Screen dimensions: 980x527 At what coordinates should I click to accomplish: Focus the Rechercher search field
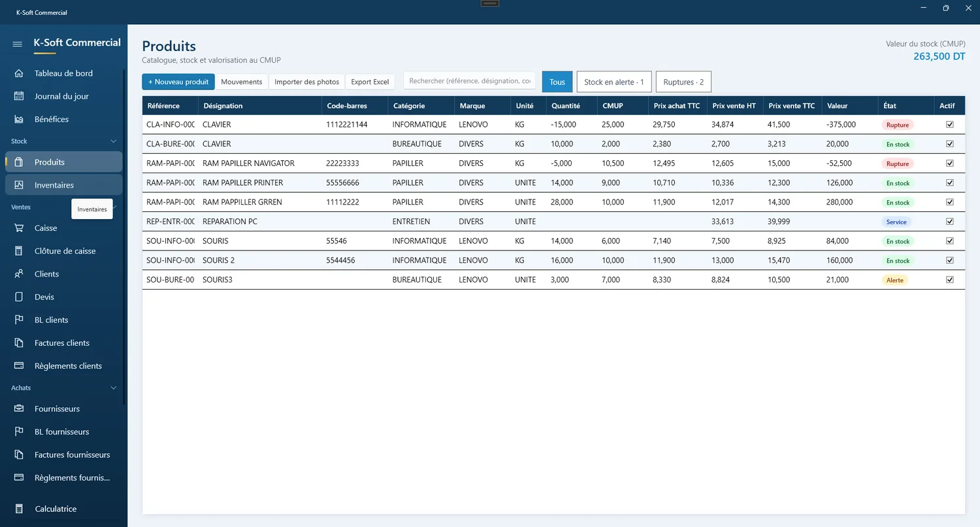470,81
